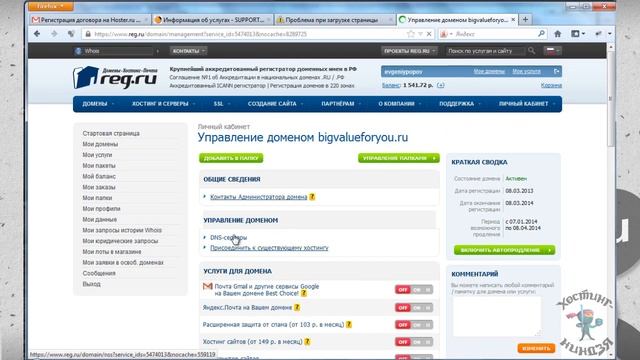
Task: Select Мои услуги in left sidebar
Action: [97, 155]
